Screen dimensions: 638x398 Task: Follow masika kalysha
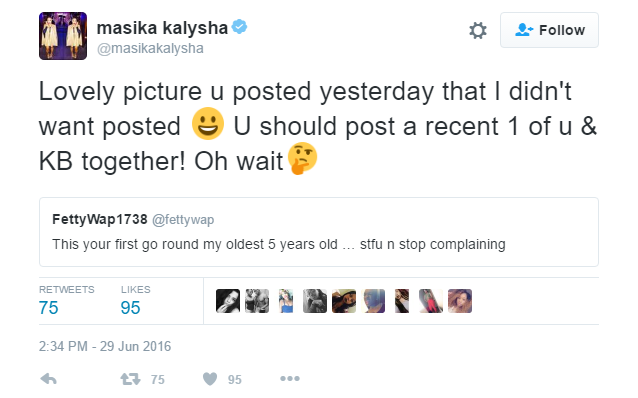(x=549, y=30)
